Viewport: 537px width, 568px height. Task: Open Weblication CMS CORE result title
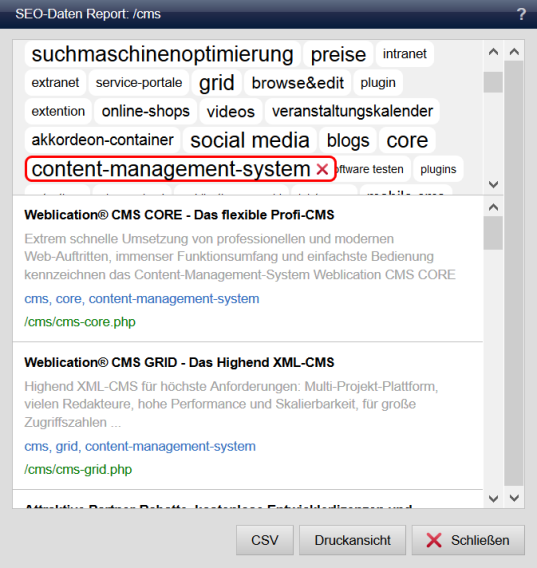click(179, 215)
